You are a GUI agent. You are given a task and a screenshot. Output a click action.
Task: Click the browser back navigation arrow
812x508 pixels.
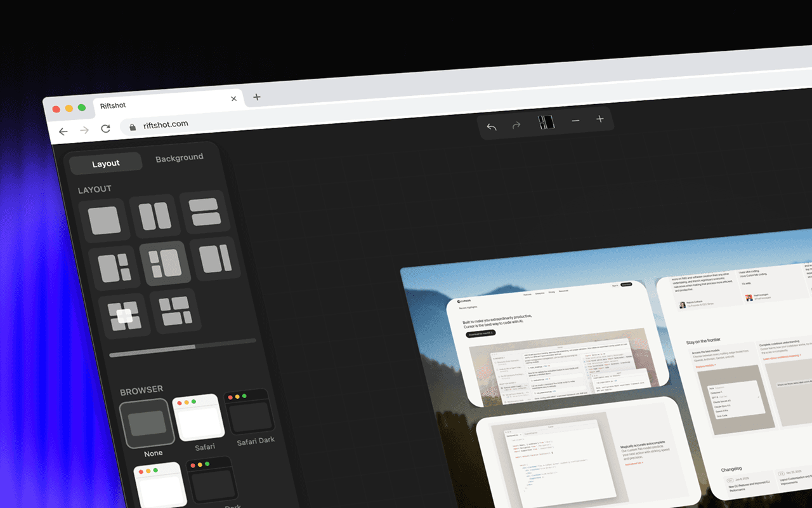pyautogui.click(x=63, y=131)
